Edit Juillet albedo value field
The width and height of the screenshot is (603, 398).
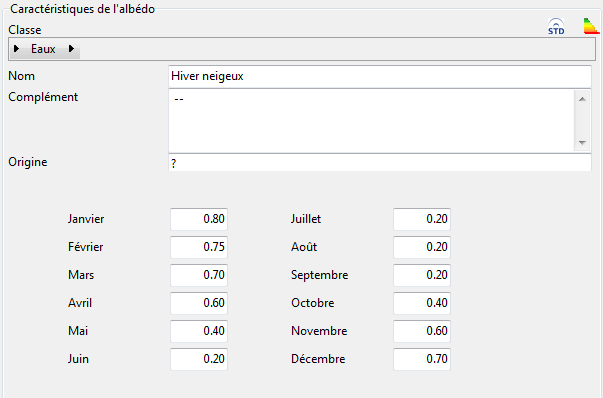(x=422, y=219)
